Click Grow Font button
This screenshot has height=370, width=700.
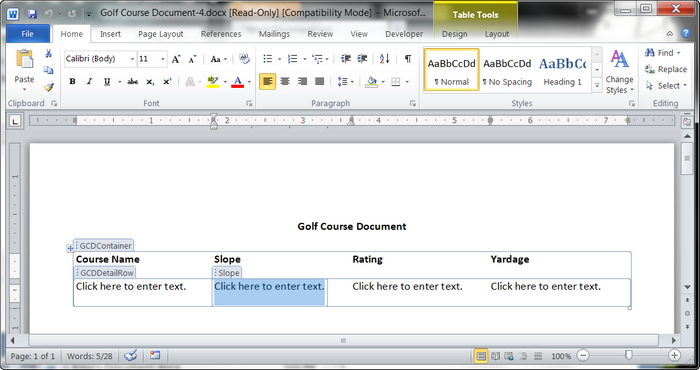(176, 59)
